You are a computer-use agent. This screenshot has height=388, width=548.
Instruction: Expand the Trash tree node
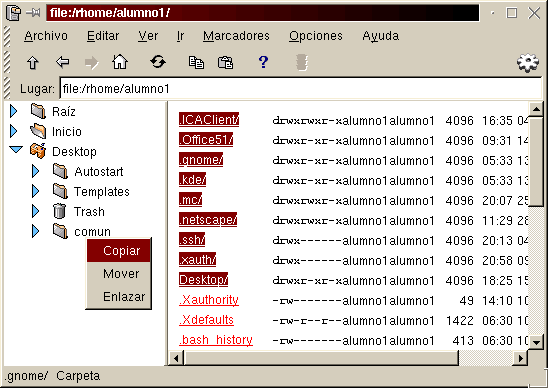(x=35, y=211)
